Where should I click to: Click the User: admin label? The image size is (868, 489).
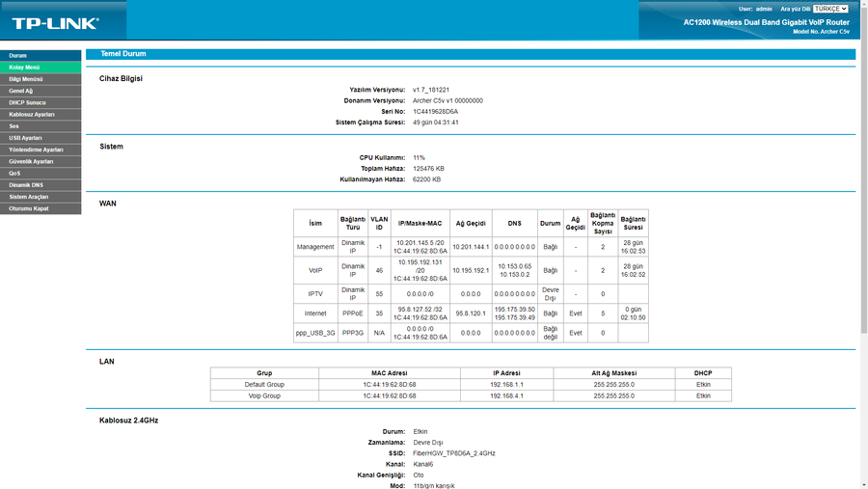[x=755, y=9]
